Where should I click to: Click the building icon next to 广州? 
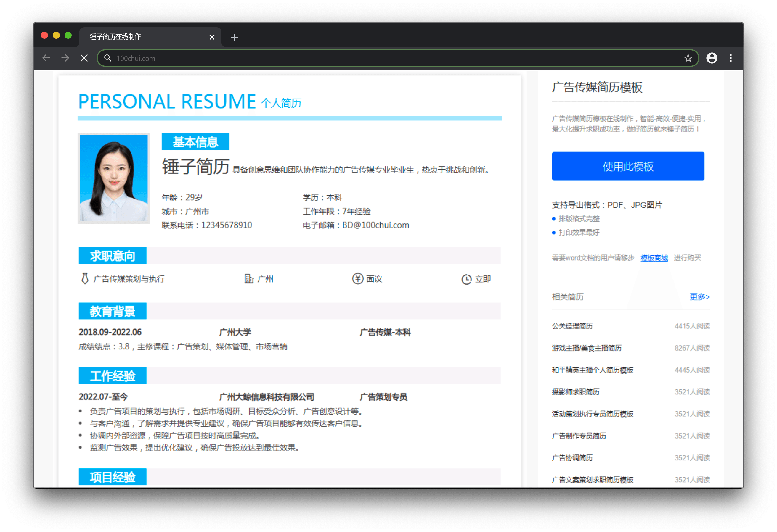pyautogui.click(x=248, y=278)
